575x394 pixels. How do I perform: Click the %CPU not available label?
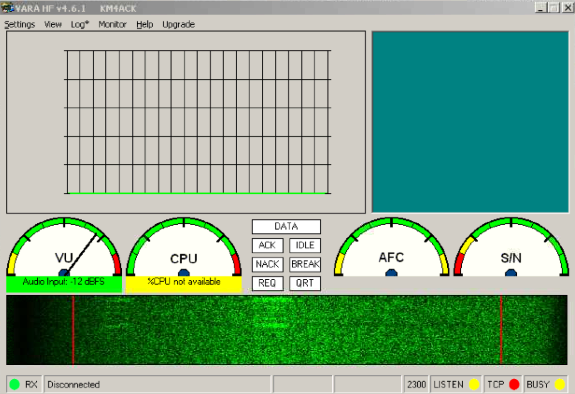(184, 282)
